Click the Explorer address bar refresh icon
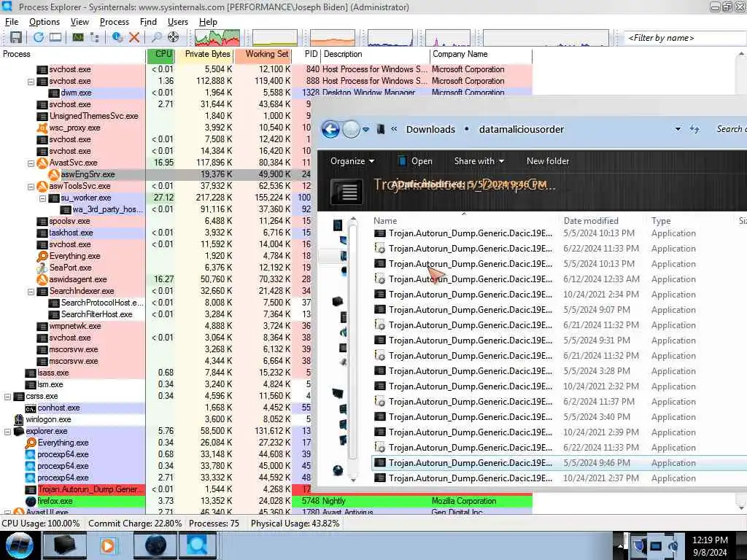 click(x=694, y=129)
